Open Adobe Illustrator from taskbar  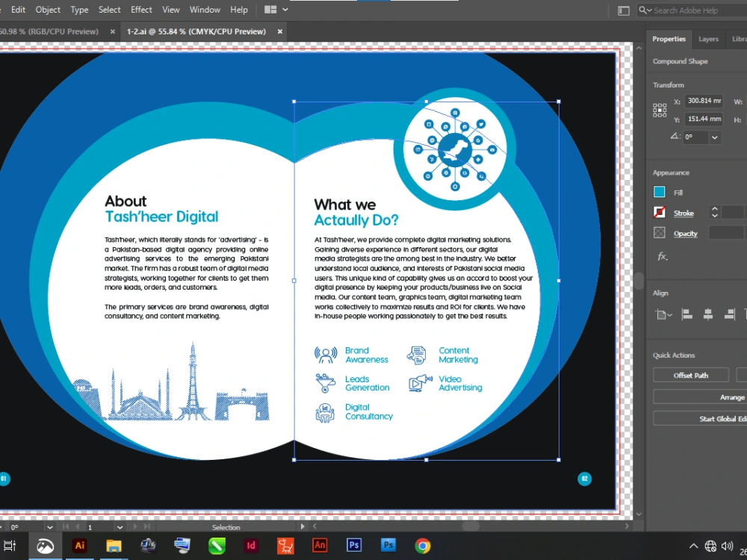coord(80,546)
